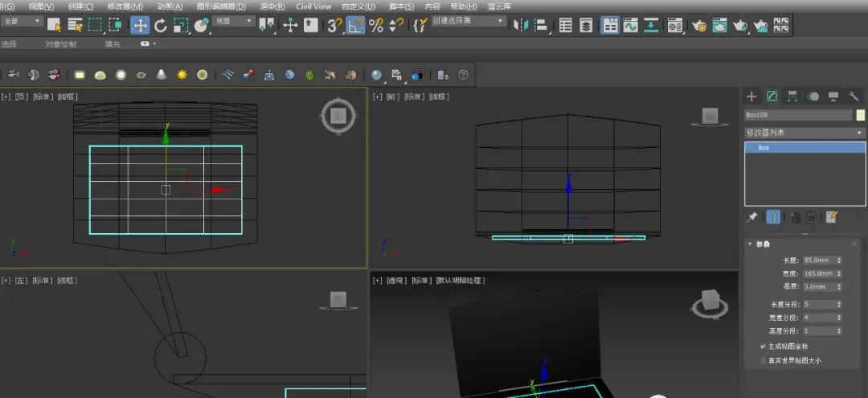
Task: Click the cone primitive icon in lower toolbar
Action: 161,75
